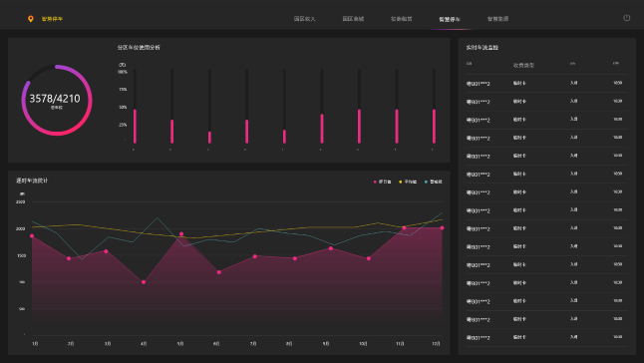Viewport: 644px width, 363px height.
Task: Click the 3578/4210 circular gauge
Action: (57, 100)
